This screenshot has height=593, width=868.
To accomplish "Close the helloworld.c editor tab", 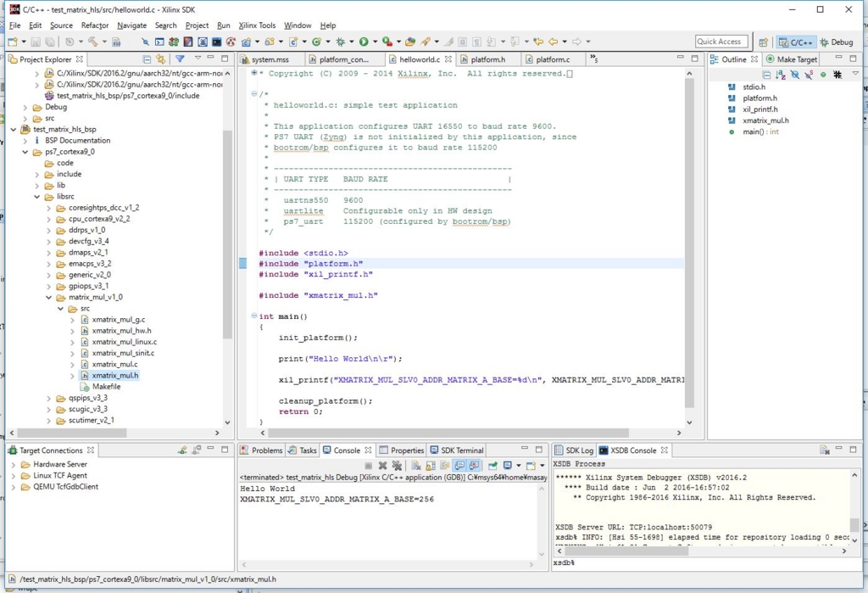I will (448, 59).
